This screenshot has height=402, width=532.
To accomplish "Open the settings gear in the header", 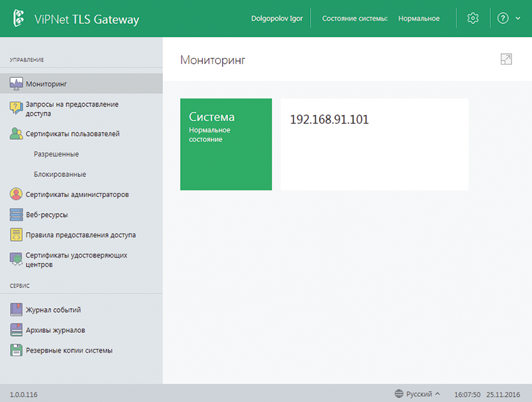I will point(472,18).
